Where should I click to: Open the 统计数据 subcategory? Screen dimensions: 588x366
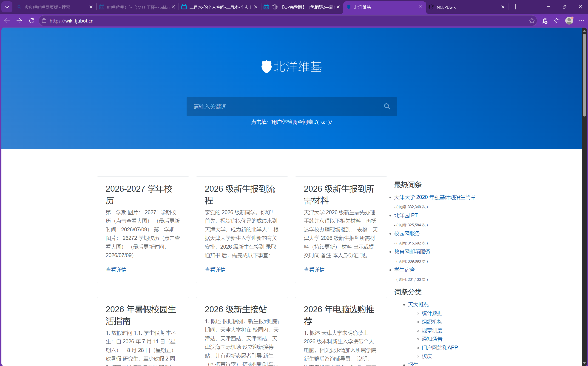[x=432, y=313]
